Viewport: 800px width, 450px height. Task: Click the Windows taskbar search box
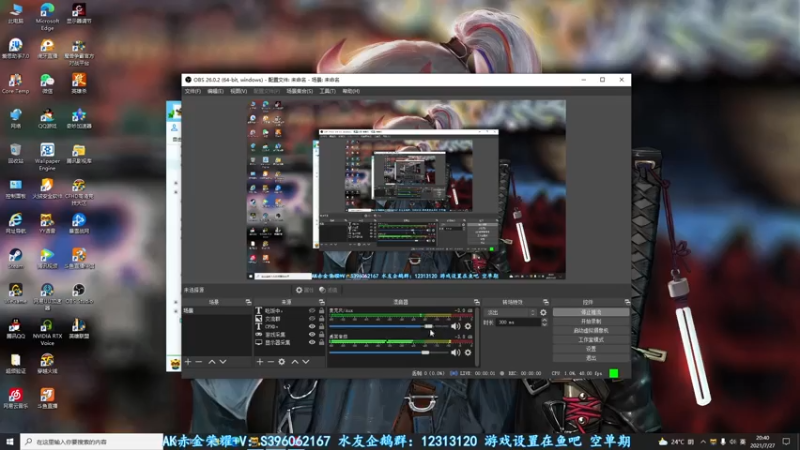91,442
